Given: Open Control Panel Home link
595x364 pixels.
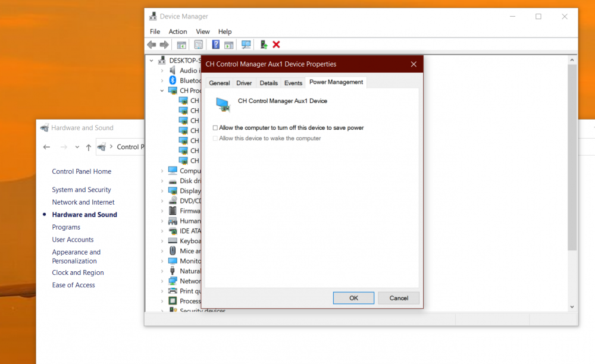Looking at the screenshot, I should coord(82,171).
